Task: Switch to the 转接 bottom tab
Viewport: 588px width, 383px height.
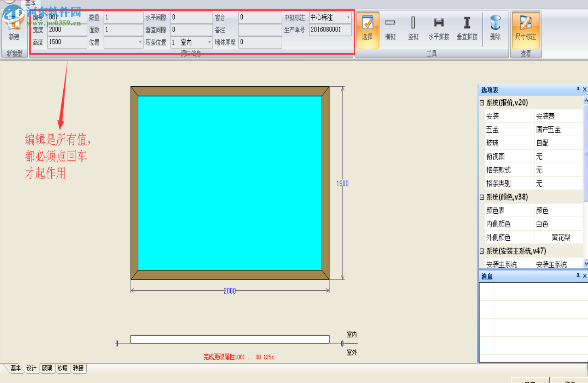Action: pos(78,368)
